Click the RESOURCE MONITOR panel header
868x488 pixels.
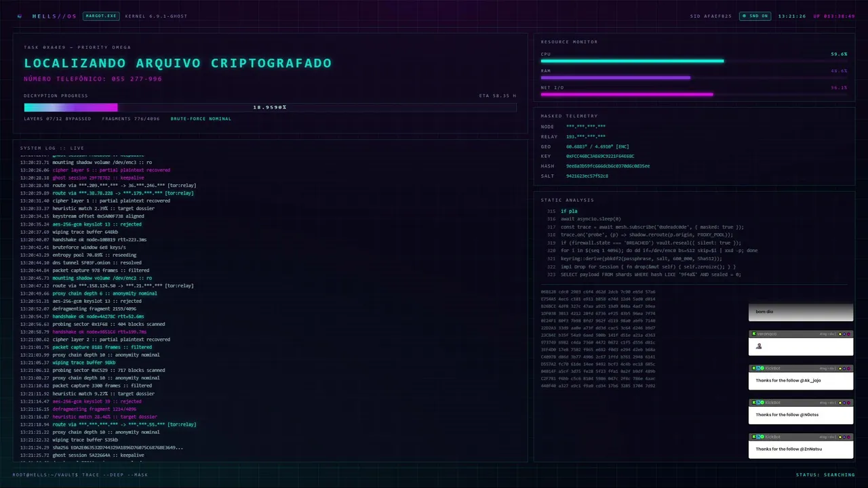tap(569, 42)
